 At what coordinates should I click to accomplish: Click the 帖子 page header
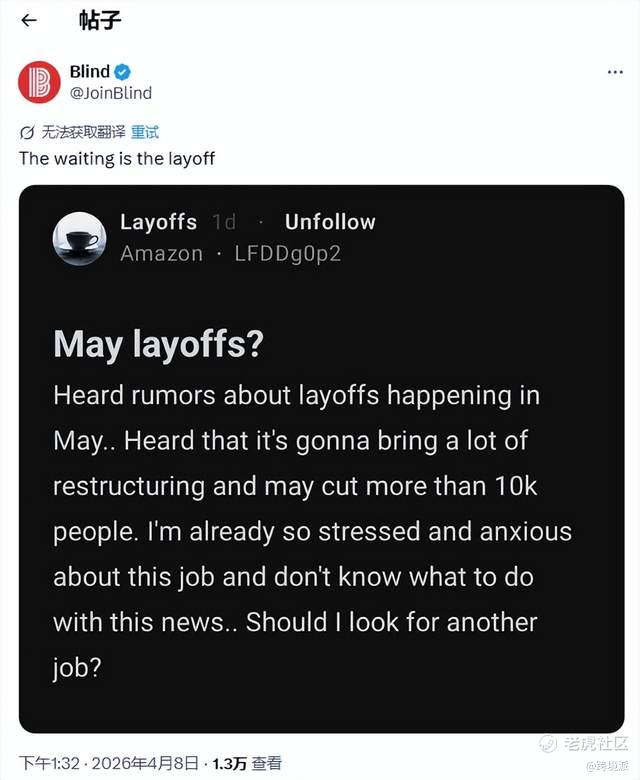pos(100,20)
